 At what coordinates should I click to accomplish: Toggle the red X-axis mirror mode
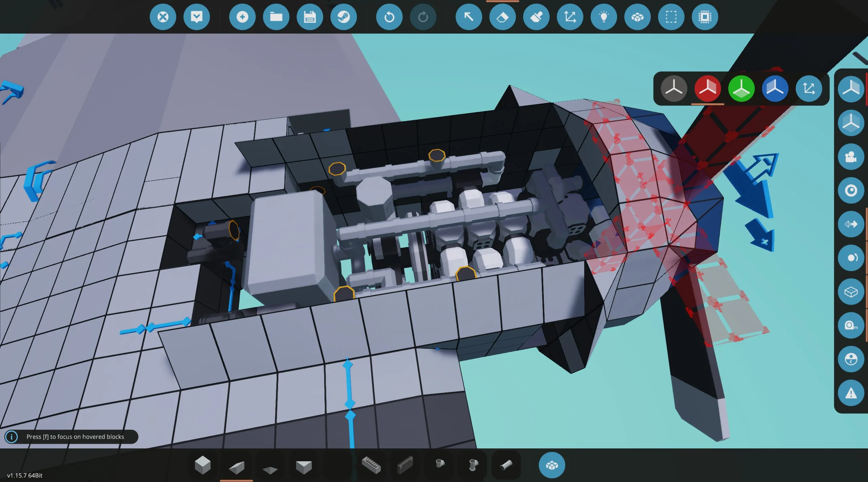pos(707,89)
